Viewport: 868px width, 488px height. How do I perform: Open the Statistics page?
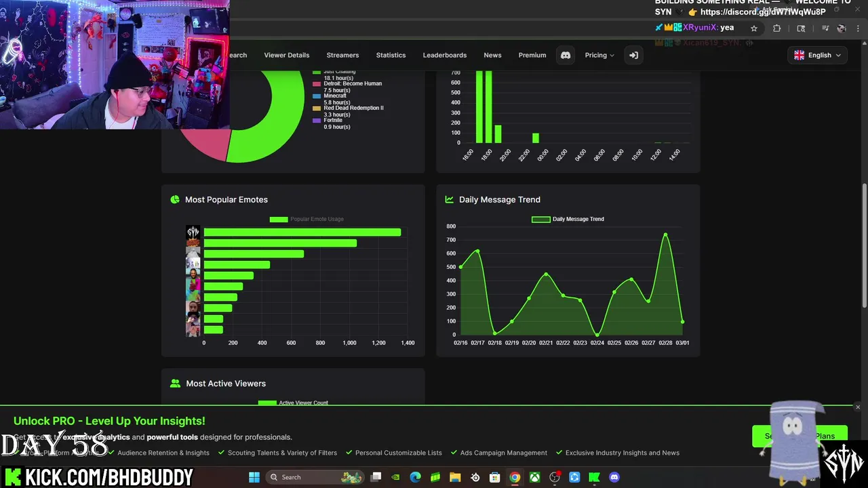[391, 55]
